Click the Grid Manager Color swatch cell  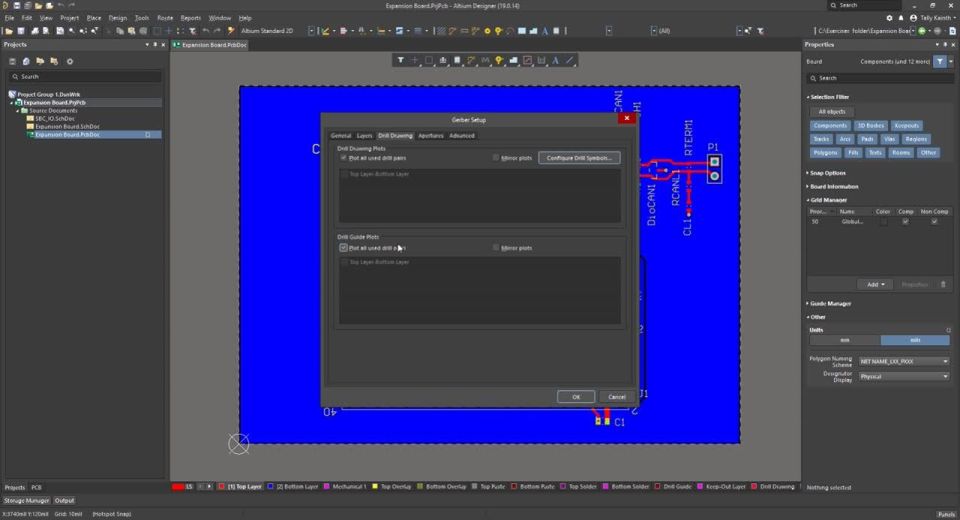coord(883,222)
